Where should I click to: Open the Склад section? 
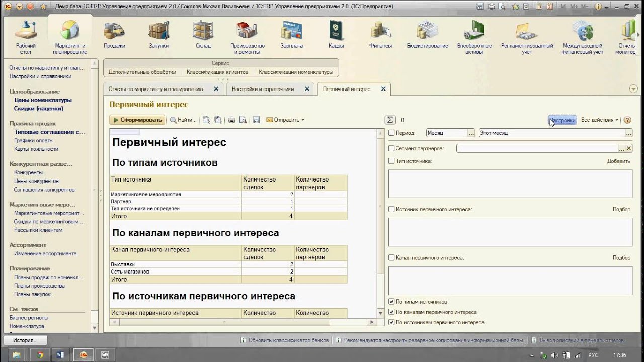point(203,35)
